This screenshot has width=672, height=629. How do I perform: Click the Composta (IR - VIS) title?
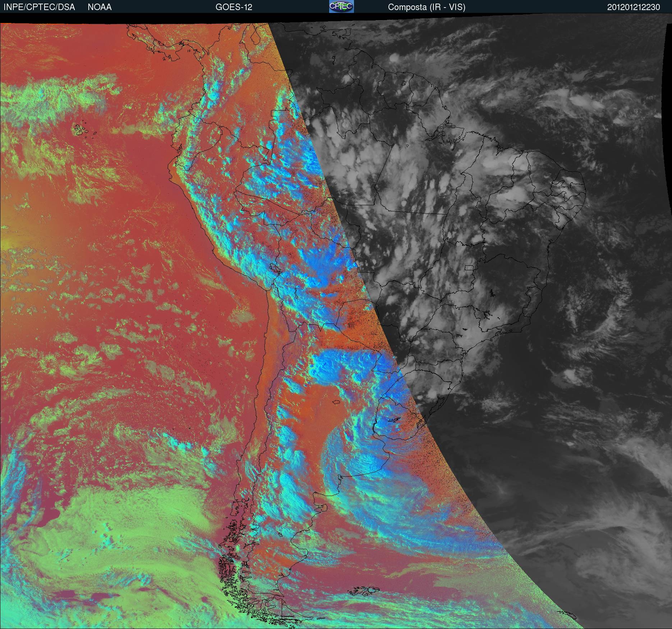click(x=427, y=7)
